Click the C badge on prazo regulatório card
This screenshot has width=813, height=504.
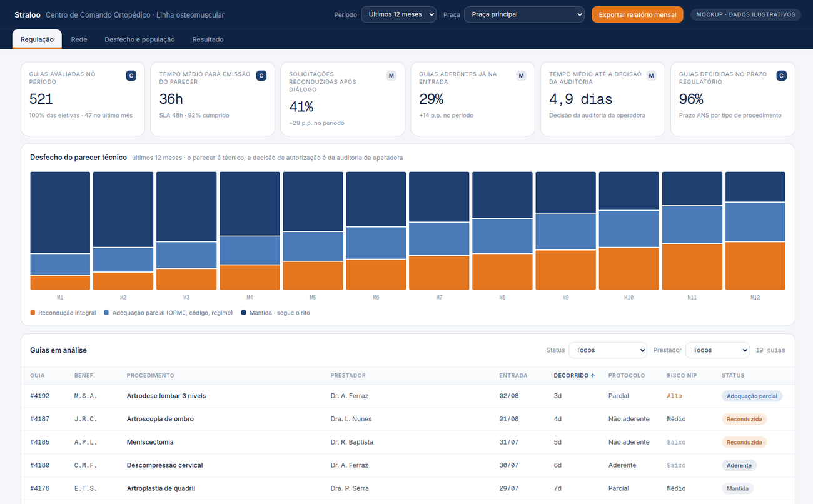[782, 76]
